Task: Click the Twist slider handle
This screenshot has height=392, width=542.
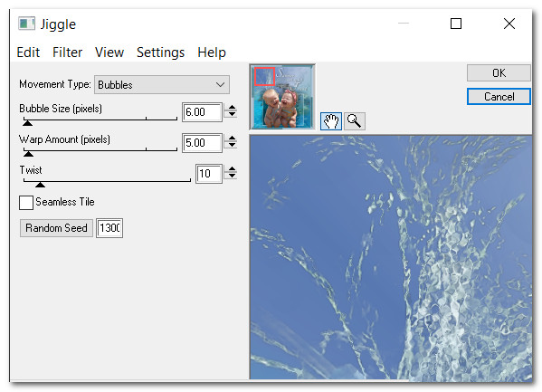Action: click(x=40, y=185)
